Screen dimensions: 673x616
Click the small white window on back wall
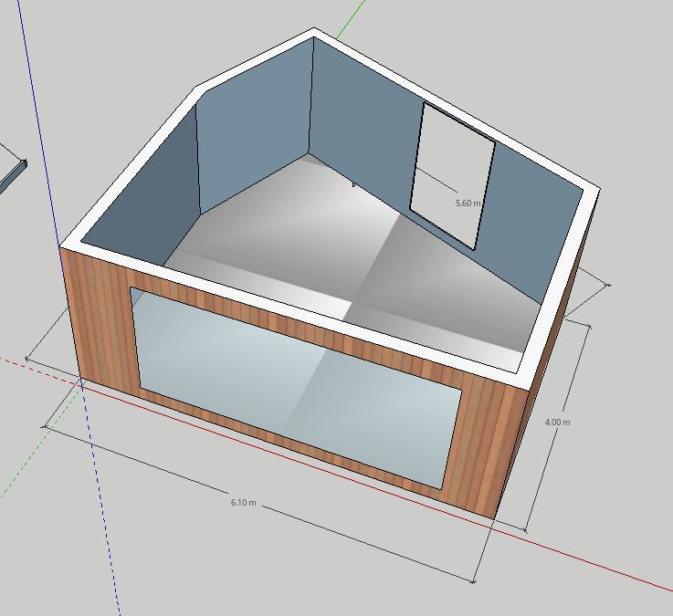[x=451, y=173]
